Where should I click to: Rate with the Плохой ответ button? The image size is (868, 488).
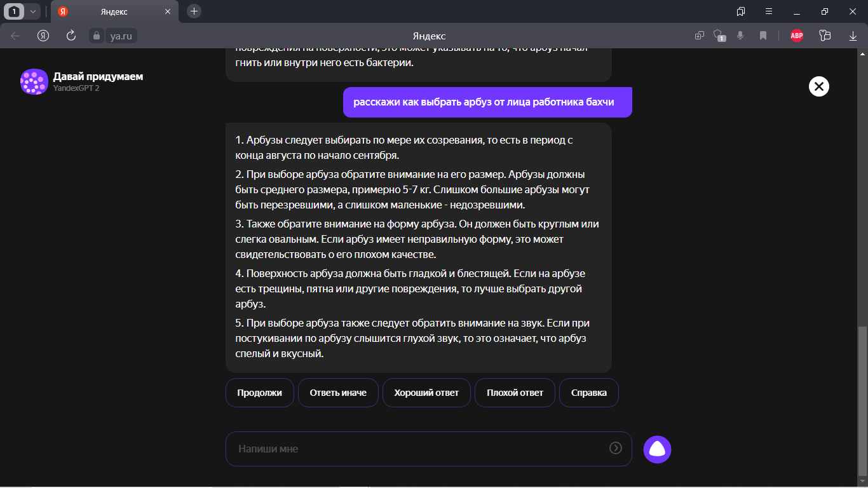pyautogui.click(x=515, y=393)
